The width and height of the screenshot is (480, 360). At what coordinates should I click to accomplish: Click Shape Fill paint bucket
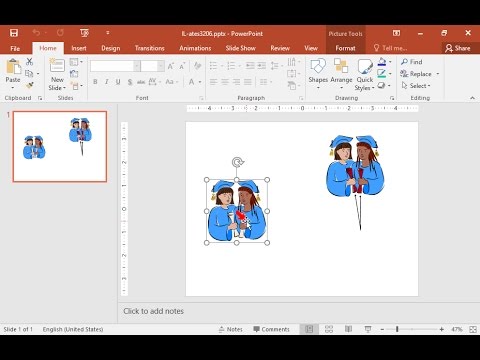click(382, 62)
